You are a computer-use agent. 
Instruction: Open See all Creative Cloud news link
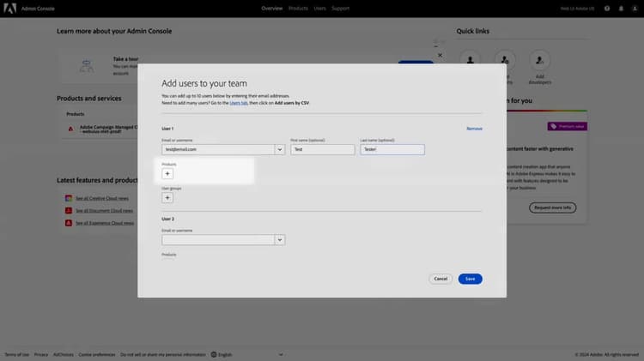click(x=102, y=198)
